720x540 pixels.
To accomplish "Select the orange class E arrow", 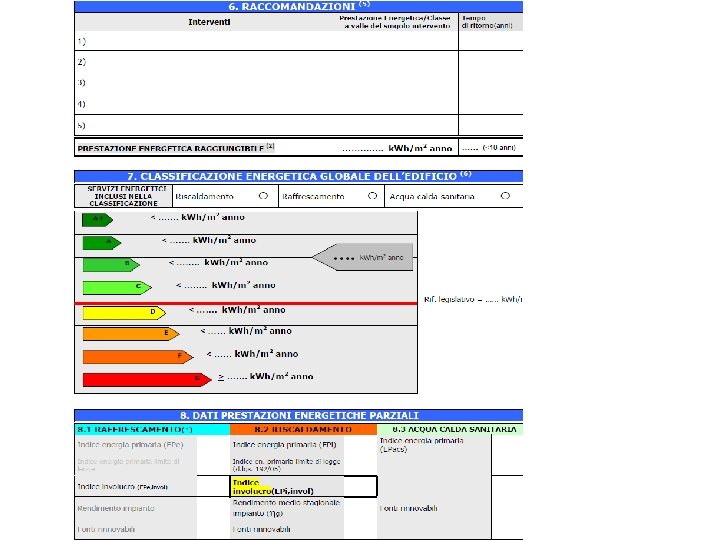I will point(131,334).
